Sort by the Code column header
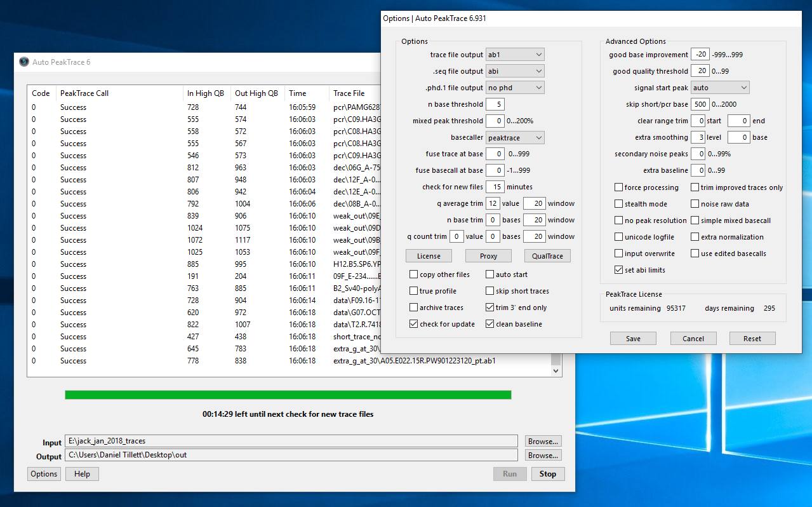812x507 pixels. click(41, 93)
